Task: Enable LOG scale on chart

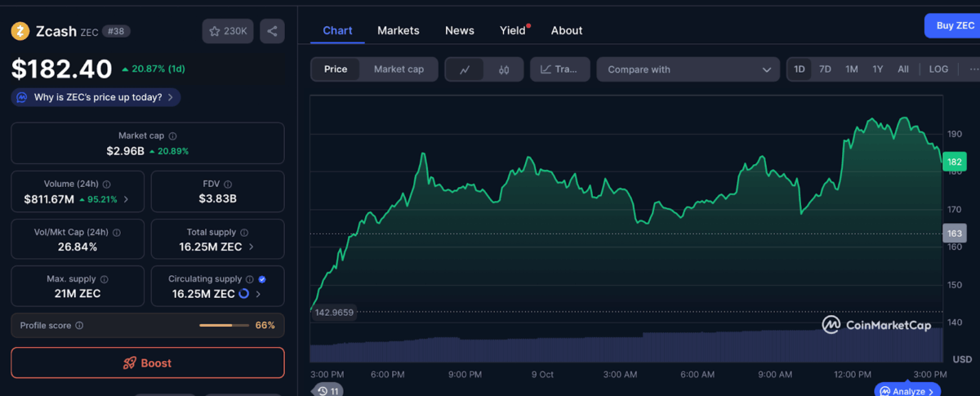Action: click(x=938, y=69)
